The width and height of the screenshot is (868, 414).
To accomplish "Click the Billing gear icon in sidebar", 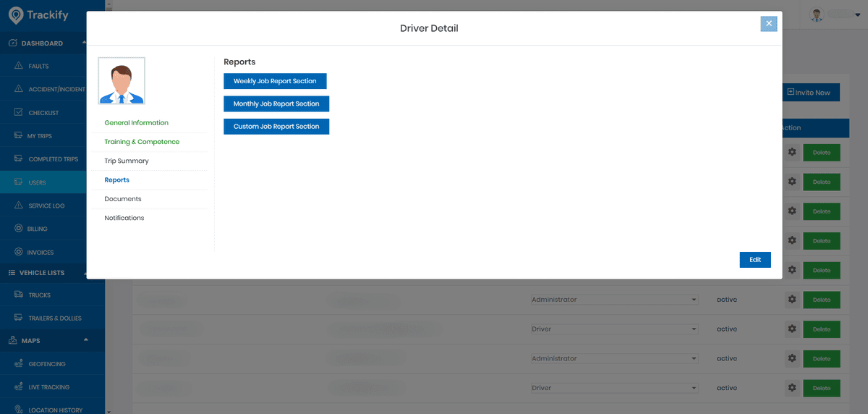I will [20, 229].
